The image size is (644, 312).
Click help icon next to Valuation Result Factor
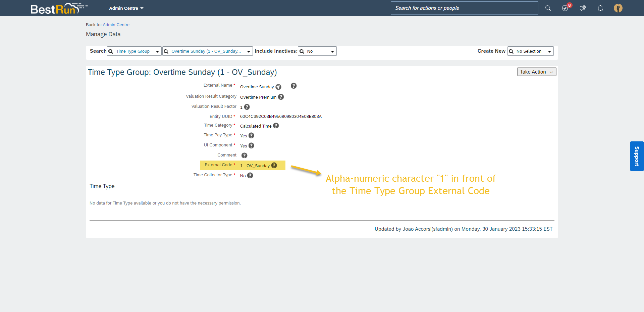coord(247,107)
